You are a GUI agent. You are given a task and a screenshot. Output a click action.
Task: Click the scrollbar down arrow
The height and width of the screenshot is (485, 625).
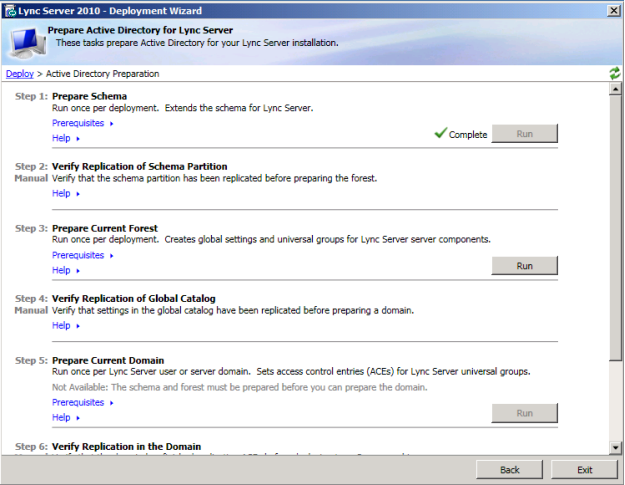point(615,446)
